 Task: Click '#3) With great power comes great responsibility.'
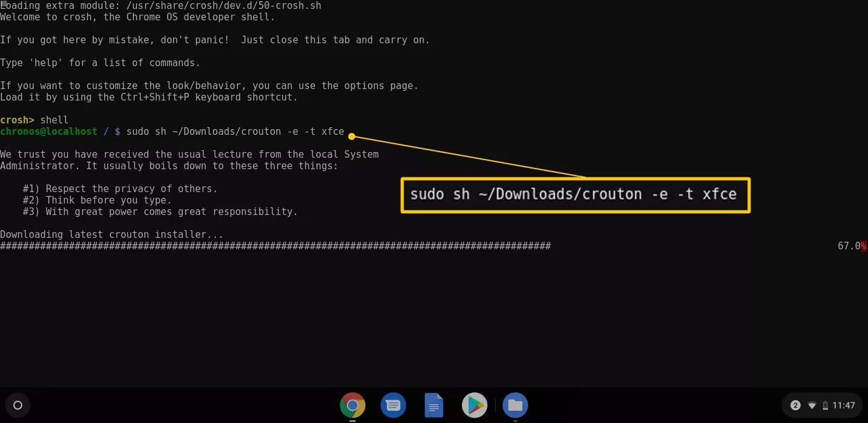point(160,212)
